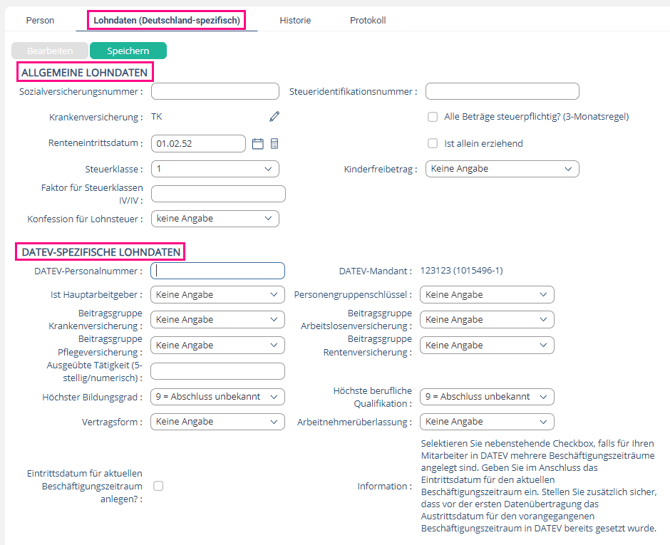670x545 pixels.
Task: Go to the Protokoll tab
Action: click(x=367, y=20)
